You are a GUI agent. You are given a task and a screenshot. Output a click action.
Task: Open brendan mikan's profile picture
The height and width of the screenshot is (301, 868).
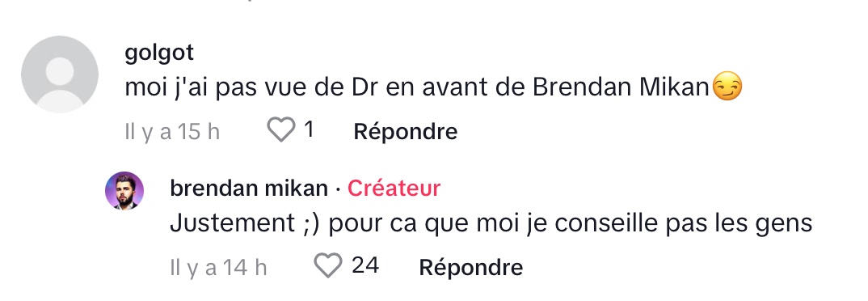coord(124,191)
